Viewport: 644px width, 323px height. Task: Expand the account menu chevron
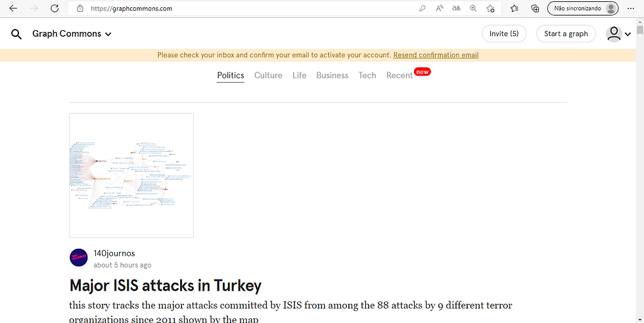click(628, 34)
